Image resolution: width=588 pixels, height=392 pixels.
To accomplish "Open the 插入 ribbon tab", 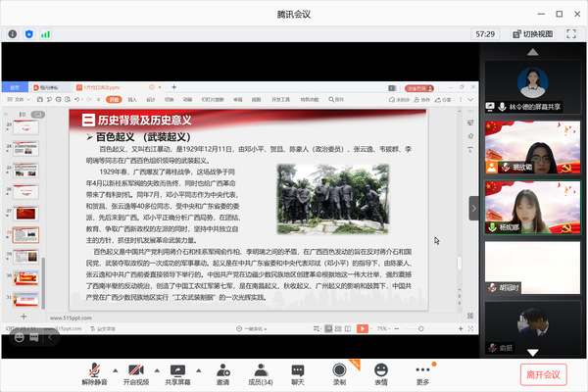I will pyautogui.click(x=132, y=99).
